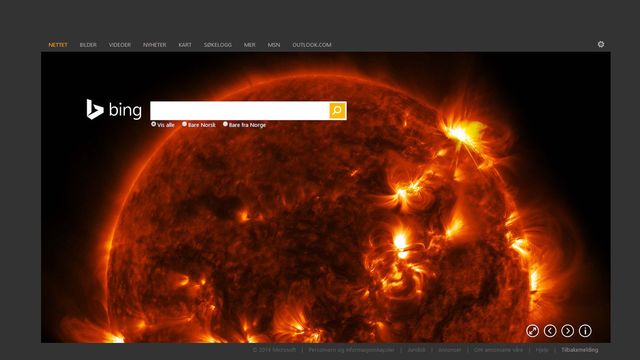Open the OUTLOOK.COM link

tap(312, 45)
